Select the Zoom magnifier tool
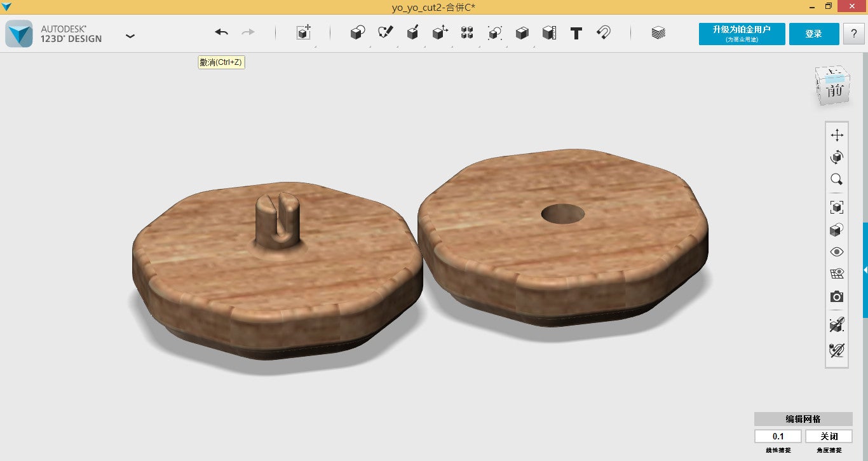This screenshot has height=461, width=868. pos(837,179)
